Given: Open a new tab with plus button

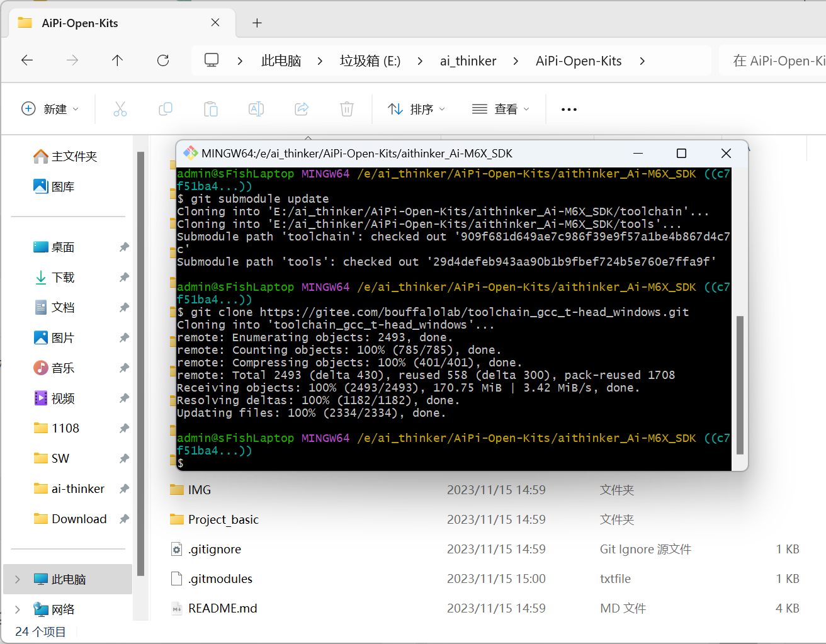Looking at the screenshot, I should tap(257, 23).
